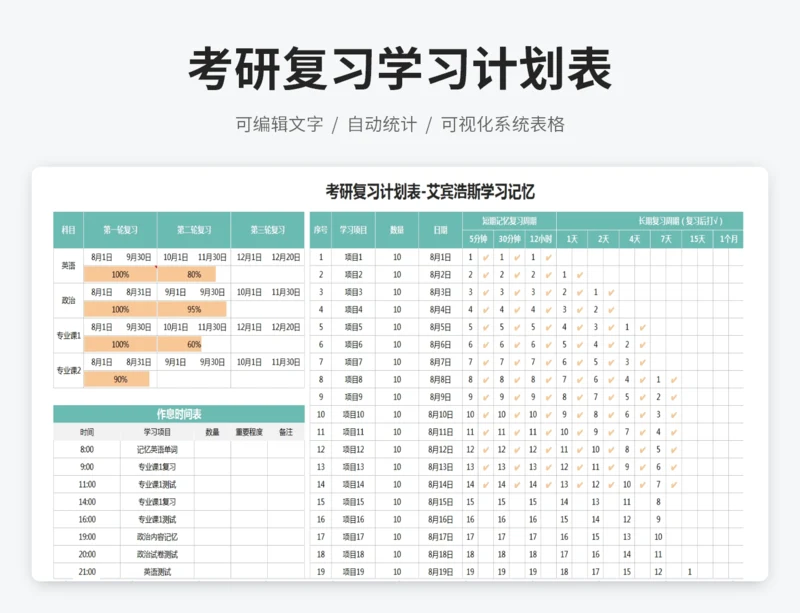800x613 pixels.
Task: Select the 9:00 time cell
Action: pos(87,467)
